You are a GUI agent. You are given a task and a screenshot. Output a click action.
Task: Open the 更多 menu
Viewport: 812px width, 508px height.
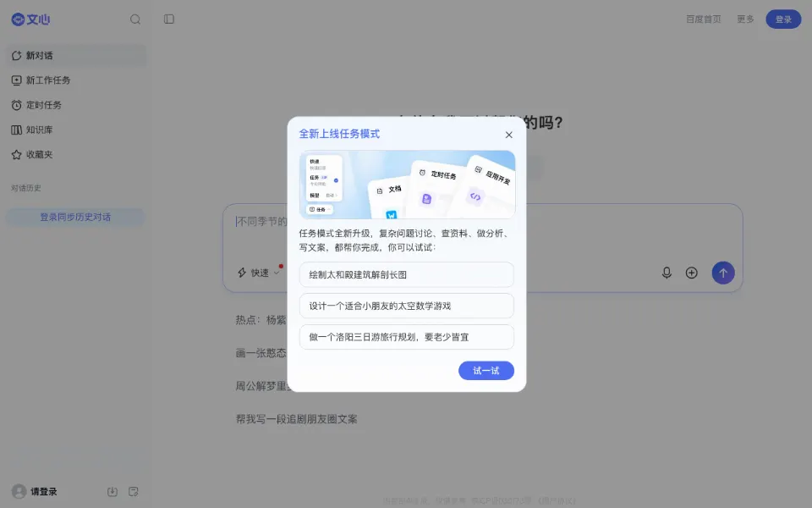tap(745, 19)
